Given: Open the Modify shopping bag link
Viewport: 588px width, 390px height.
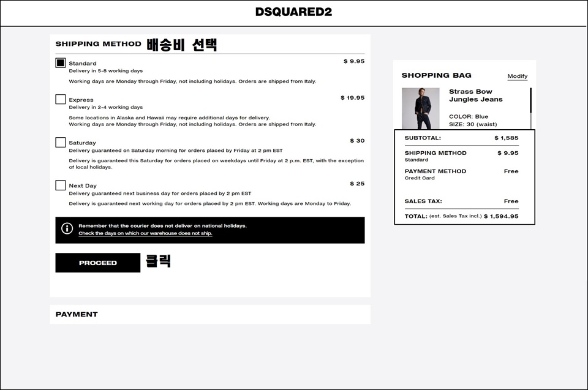Looking at the screenshot, I should pyautogui.click(x=518, y=76).
